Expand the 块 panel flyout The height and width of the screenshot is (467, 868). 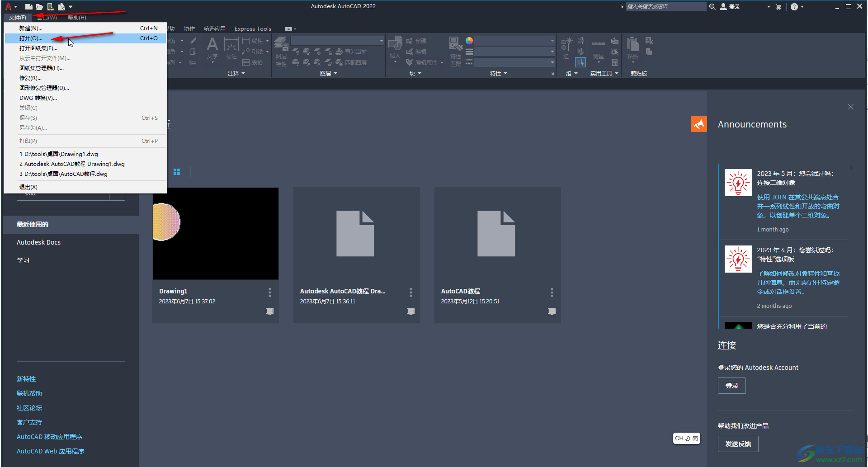[415, 73]
